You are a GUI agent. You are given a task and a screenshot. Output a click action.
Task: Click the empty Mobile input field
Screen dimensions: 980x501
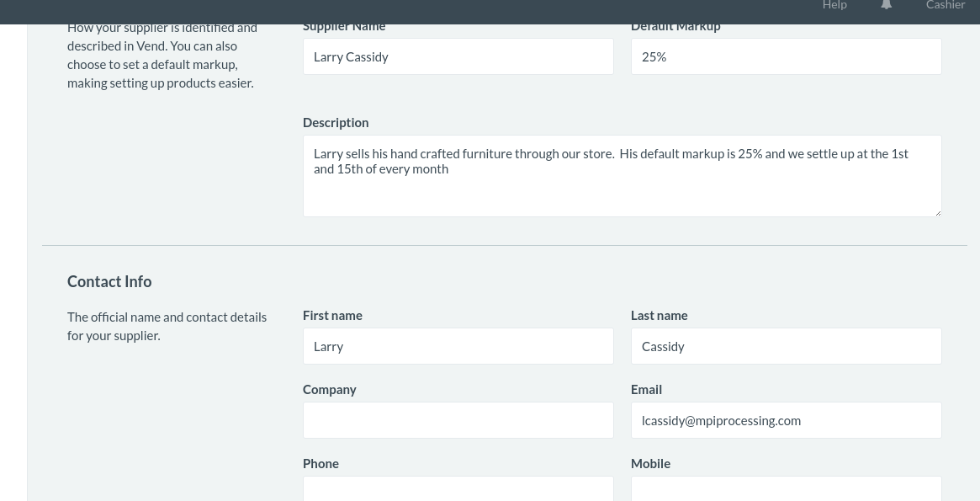pyautogui.click(x=786, y=488)
